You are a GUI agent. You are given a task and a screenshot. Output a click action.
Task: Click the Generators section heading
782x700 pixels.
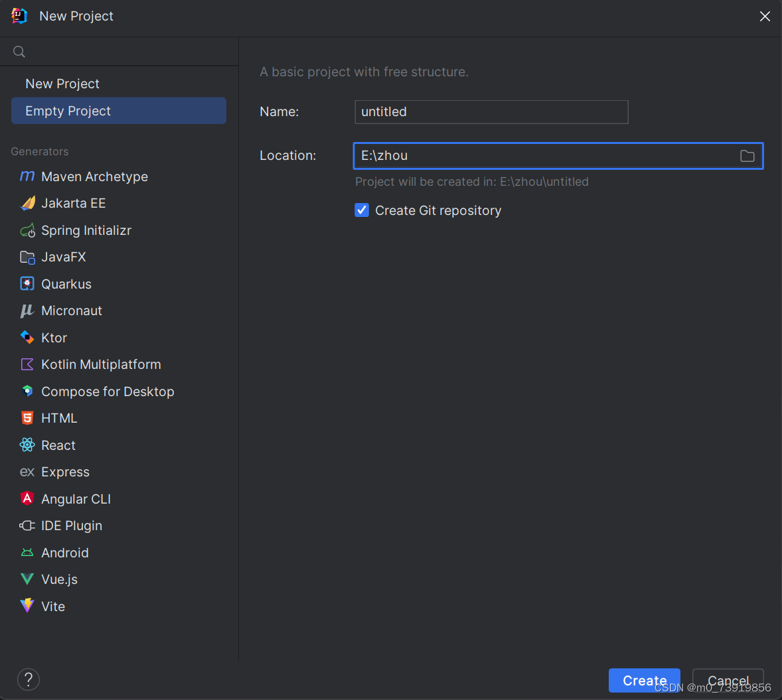pos(40,151)
